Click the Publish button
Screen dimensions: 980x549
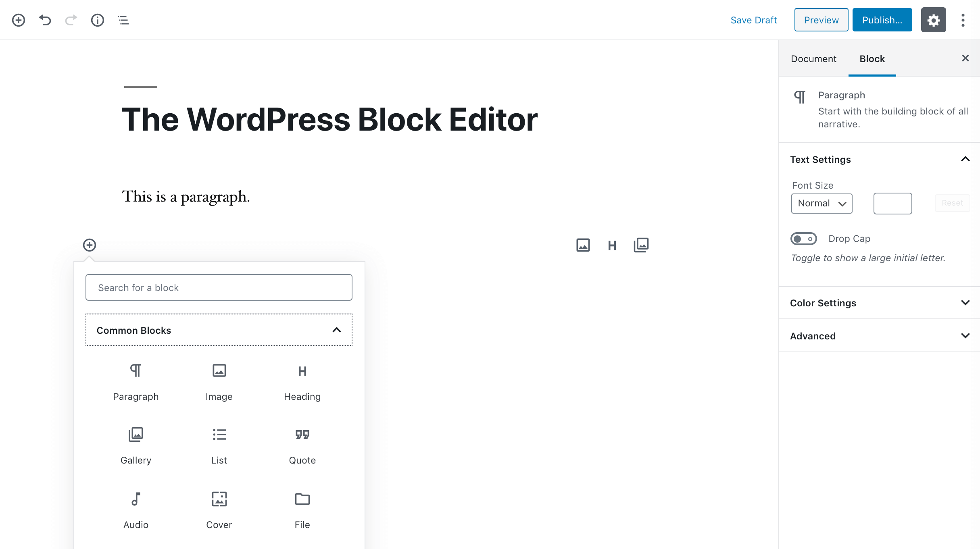point(882,19)
